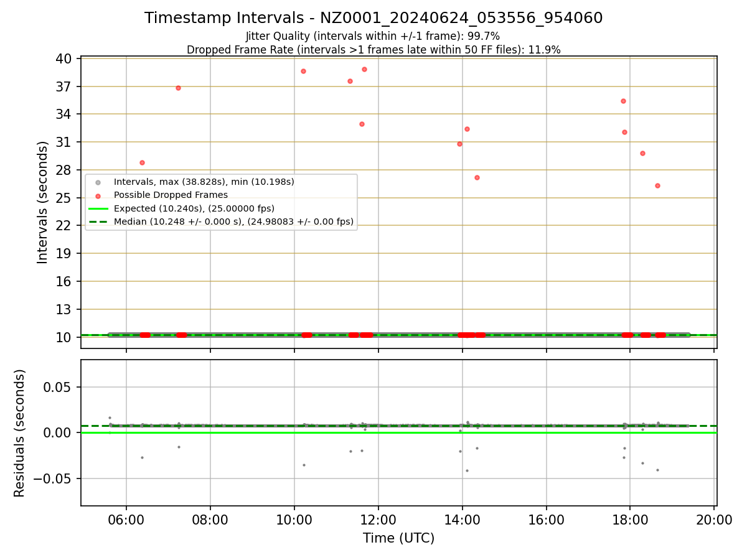This screenshot has height=560, width=747.
Task: Click the '06:00' time tick label
Action: 126,520
